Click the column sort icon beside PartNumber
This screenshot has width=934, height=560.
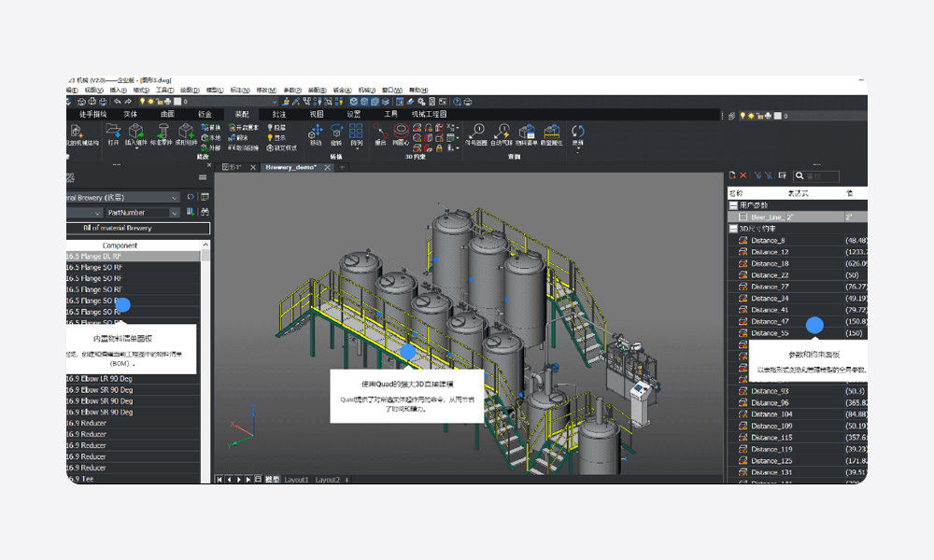coord(191,212)
